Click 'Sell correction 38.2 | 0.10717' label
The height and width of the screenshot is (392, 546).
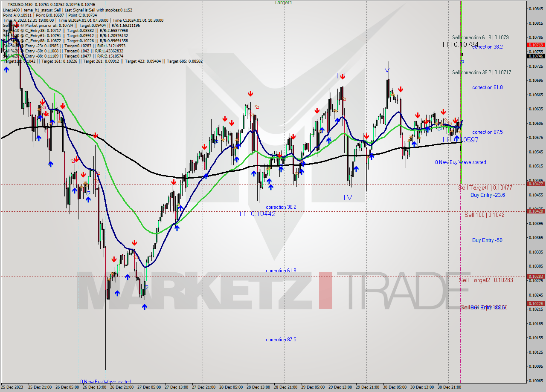tap(482, 72)
